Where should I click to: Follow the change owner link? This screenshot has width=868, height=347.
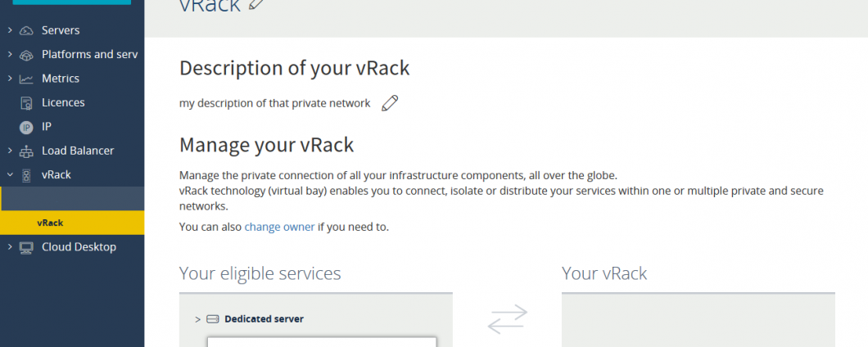[x=279, y=227]
